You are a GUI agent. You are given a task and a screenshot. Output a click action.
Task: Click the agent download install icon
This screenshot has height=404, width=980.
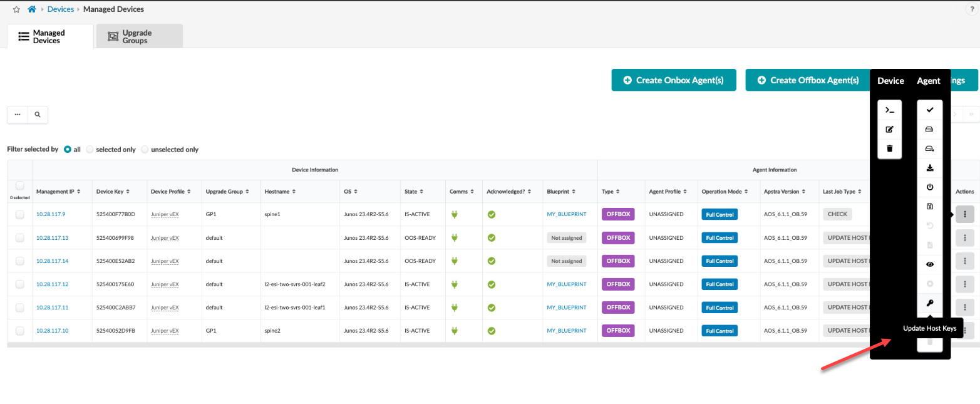(x=929, y=168)
